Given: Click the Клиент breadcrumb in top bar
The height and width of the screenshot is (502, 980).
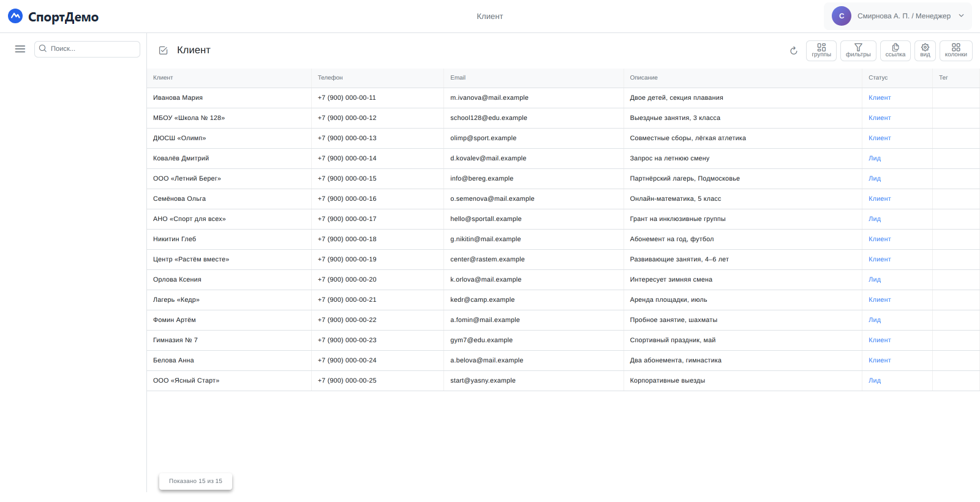Looking at the screenshot, I should pos(490,17).
